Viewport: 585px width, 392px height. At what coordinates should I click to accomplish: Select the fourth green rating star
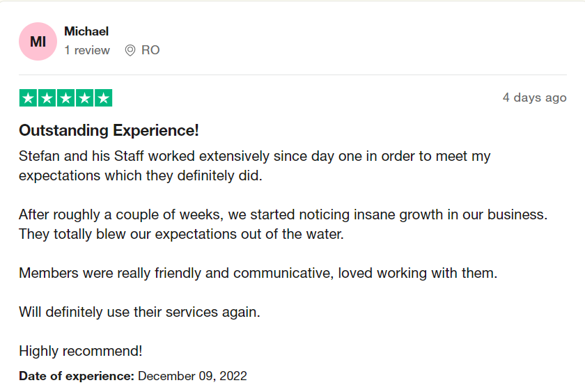click(84, 98)
